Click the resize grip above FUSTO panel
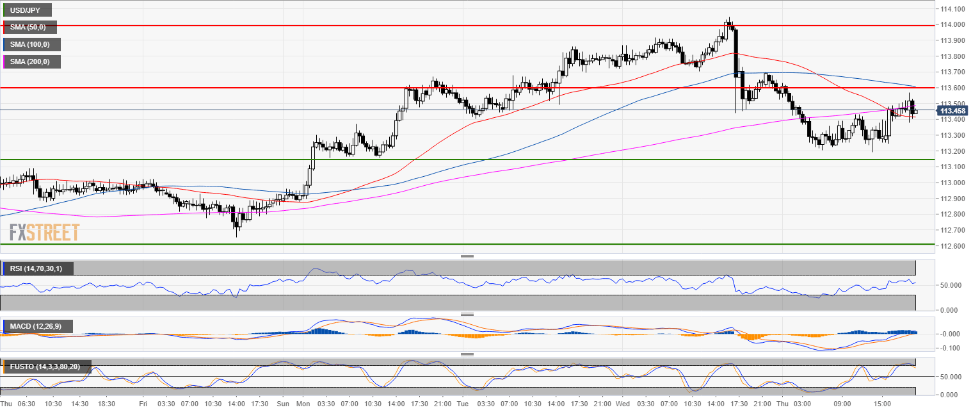Screen dimensions: 980x412 [467, 354]
